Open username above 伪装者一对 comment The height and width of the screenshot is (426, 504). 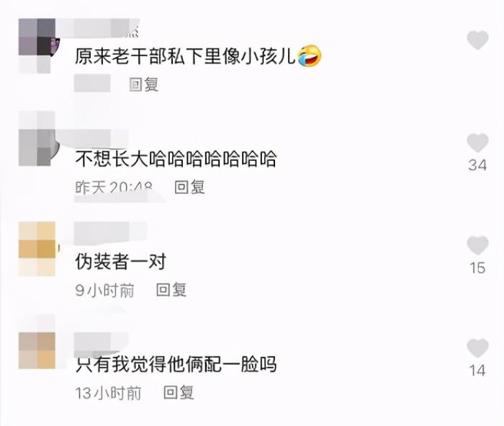[x=110, y=234]
